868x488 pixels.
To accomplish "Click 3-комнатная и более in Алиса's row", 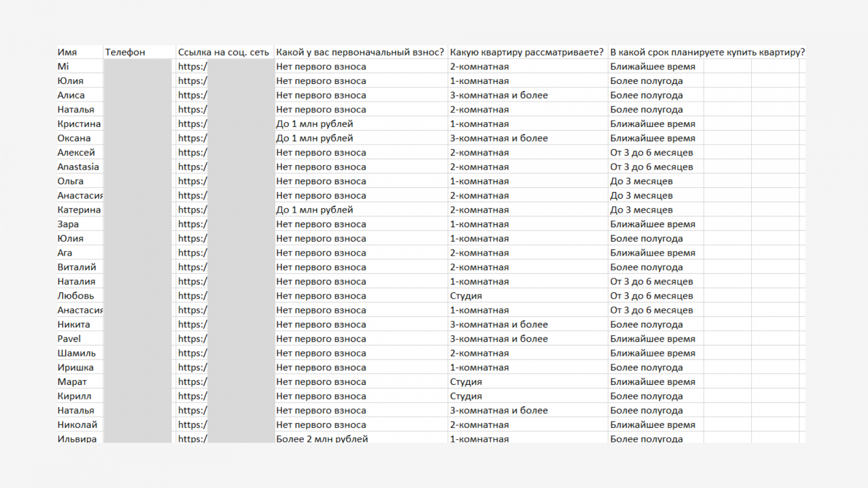I will click(499, 95).
